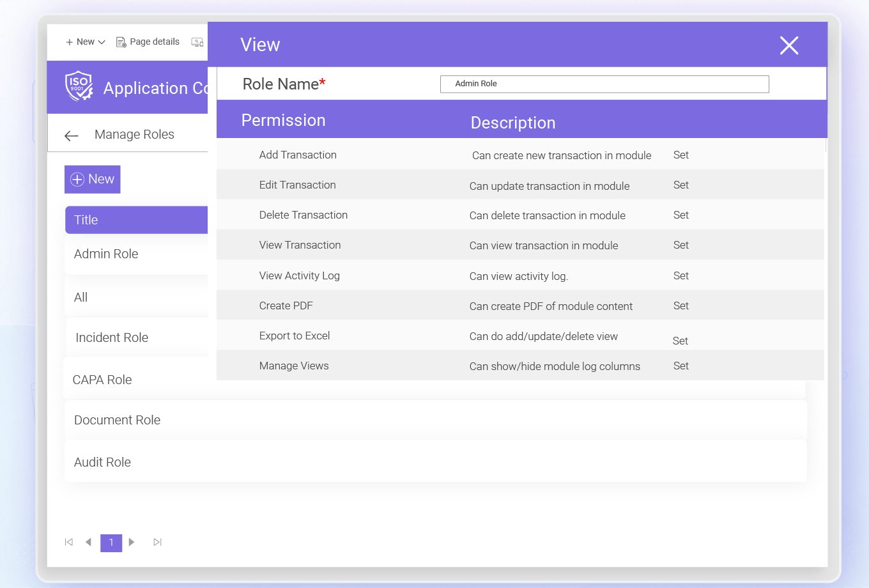The width and height of the screenshot is (869, 588).
Task: Select the Export to Excel permission
Action: pos(295,336)
